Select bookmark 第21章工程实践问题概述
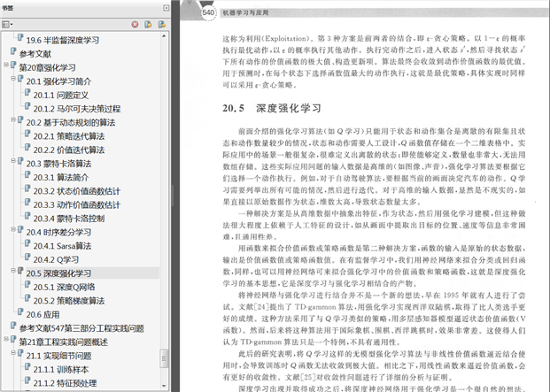The width and height of the screenshot is (550, 392). (63, 342)
